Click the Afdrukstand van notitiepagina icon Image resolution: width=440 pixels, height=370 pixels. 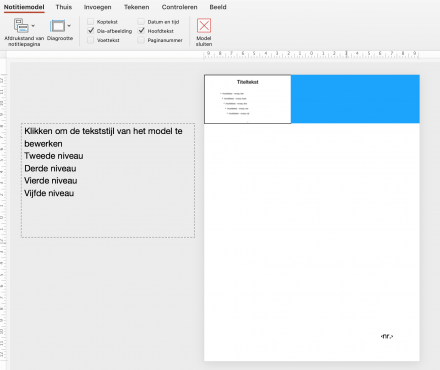pos(21,26)
